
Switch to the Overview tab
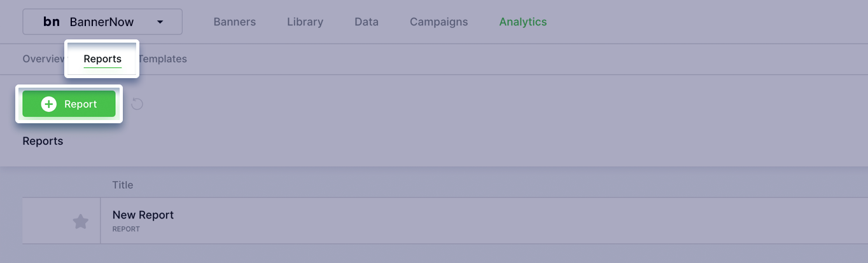tap(44, 58)
